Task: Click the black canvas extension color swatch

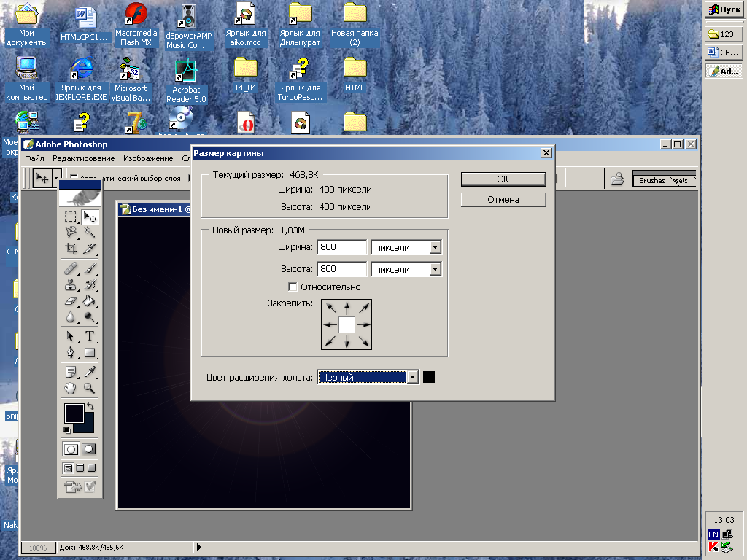Action: [x=429, y=377]
